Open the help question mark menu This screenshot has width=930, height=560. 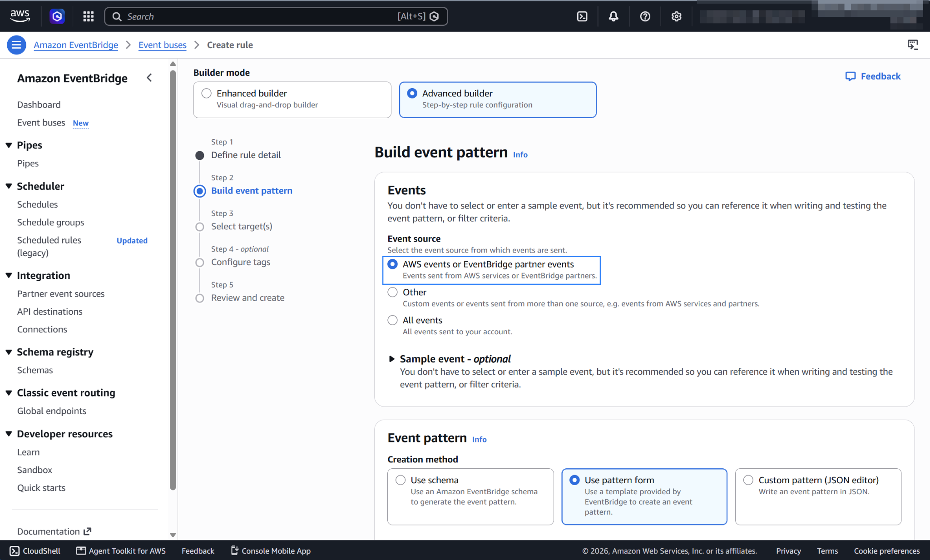tap(645, 16)
